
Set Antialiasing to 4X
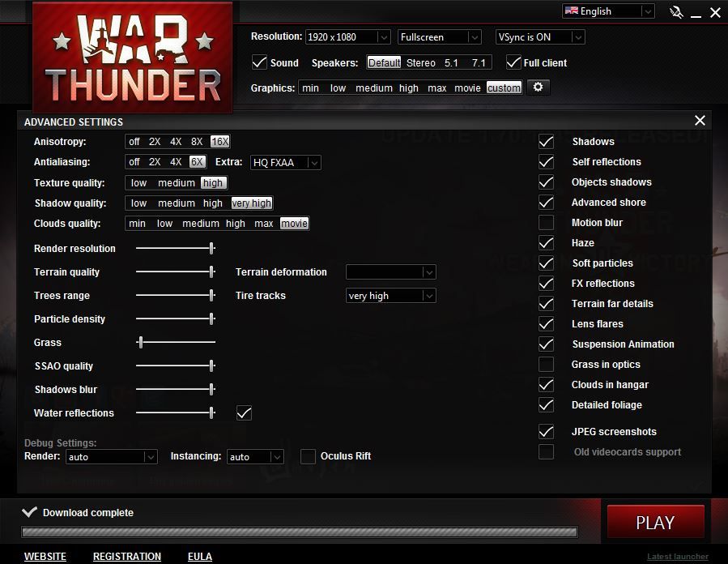(x=176, y=162)
